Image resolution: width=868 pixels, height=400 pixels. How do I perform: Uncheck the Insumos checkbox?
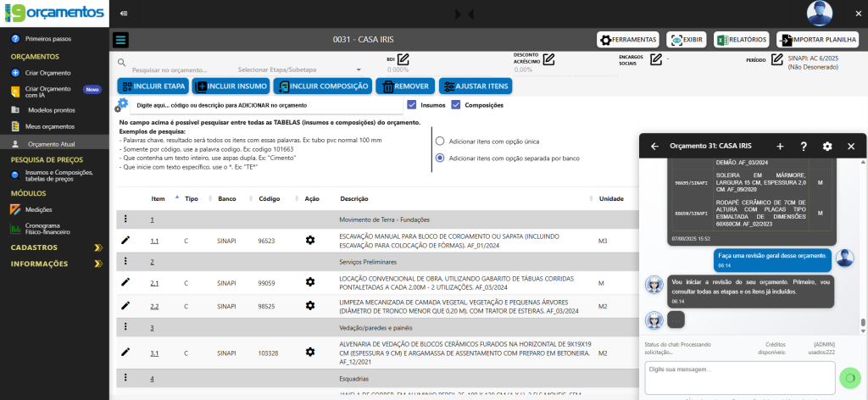click(x=412, y=105)
